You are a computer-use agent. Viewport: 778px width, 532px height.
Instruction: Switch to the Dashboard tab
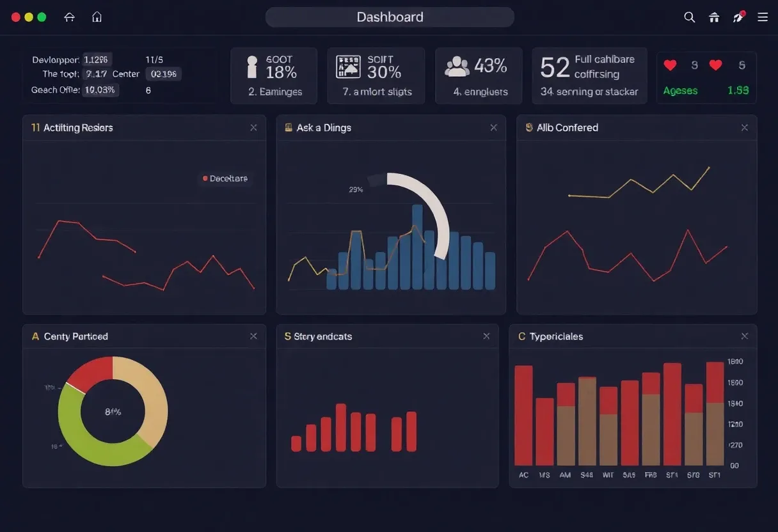coord(390,17)
